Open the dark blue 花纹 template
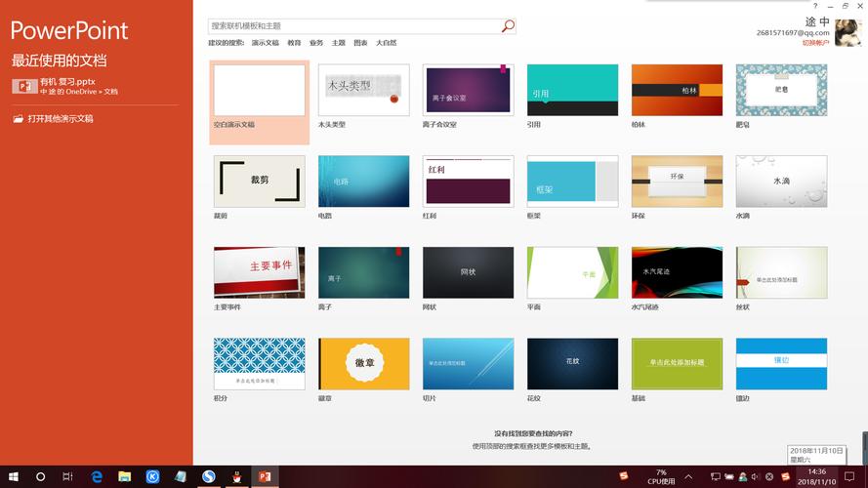Image resolution: width=868 pixels, height=488 pixels. click(572, 364)
